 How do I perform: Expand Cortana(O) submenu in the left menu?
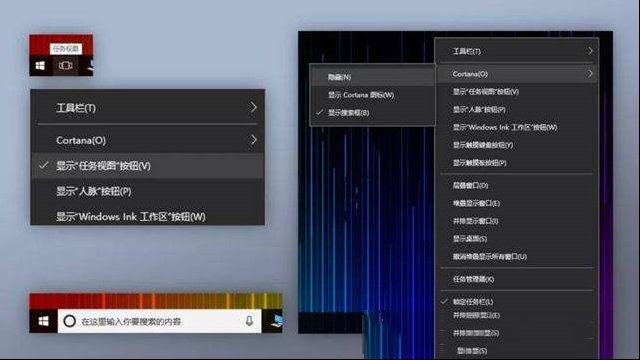pos(148,140)
